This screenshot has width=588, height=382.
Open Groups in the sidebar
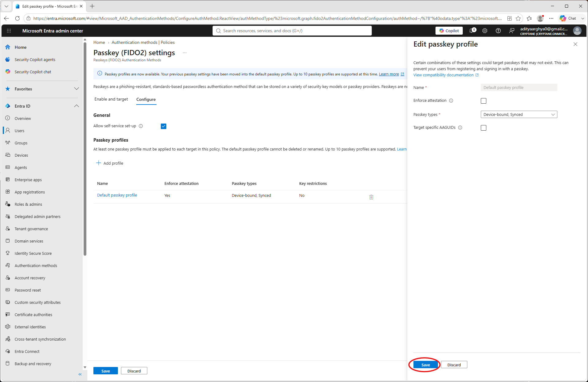pos(21,143)
